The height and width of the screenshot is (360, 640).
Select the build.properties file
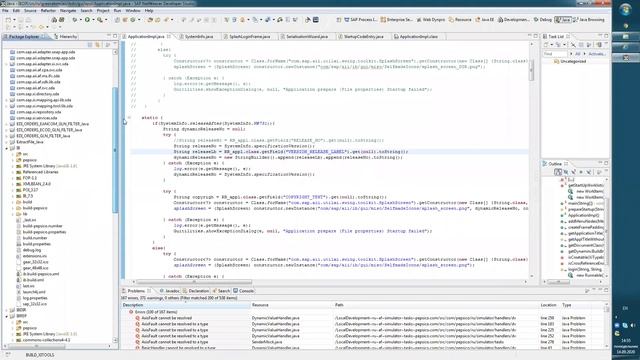33,244
